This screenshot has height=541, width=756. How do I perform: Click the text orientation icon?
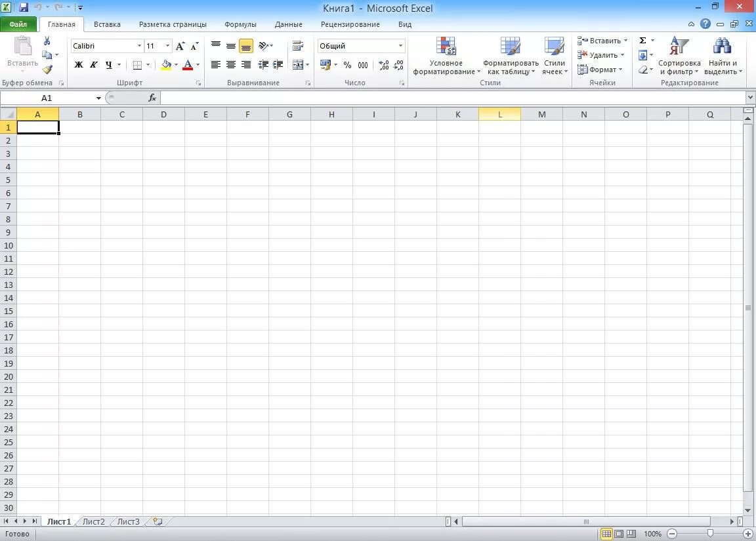tap(264, 46)
